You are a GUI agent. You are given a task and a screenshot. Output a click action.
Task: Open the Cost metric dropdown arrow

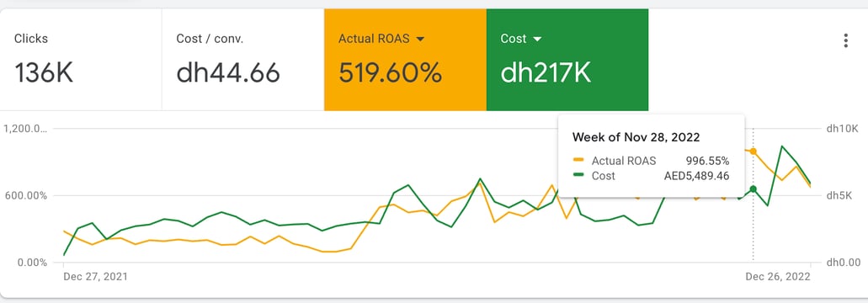pos(536,40)
